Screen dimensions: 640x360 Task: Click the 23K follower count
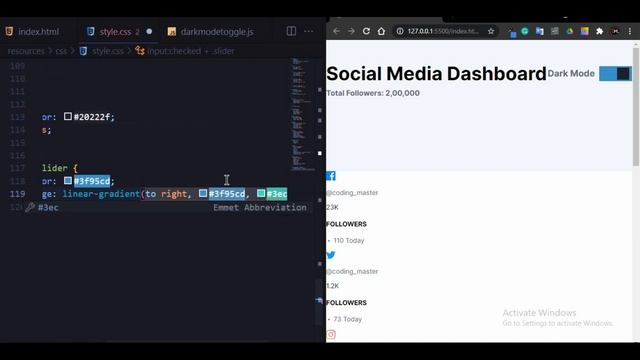pyautogui.click(x=332, y=207)
